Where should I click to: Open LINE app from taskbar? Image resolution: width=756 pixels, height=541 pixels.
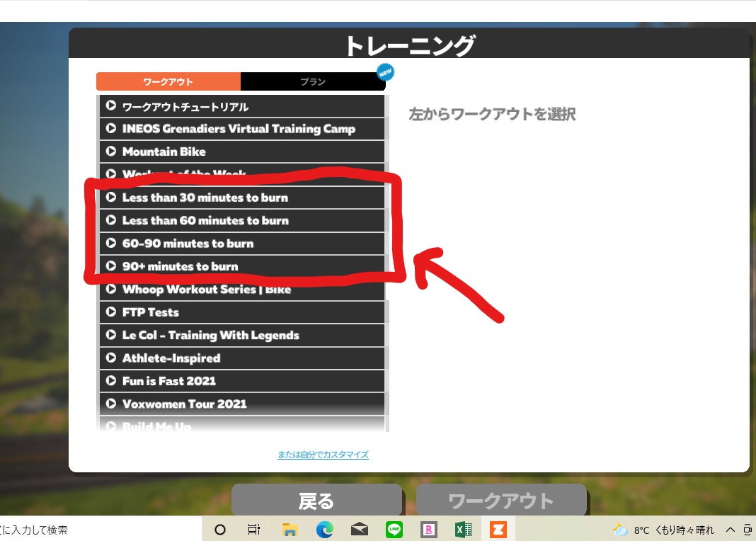[x=394, y=530]
